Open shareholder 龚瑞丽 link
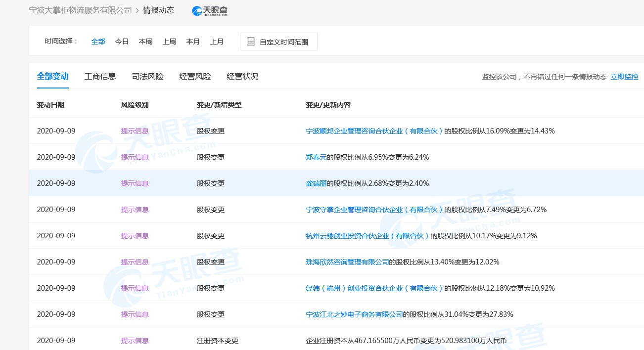 [x=316, y=183]
